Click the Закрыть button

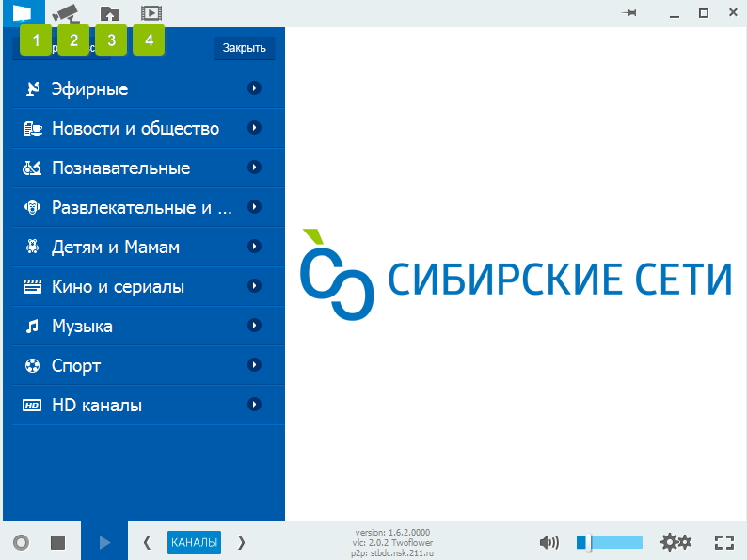[244, 48]
